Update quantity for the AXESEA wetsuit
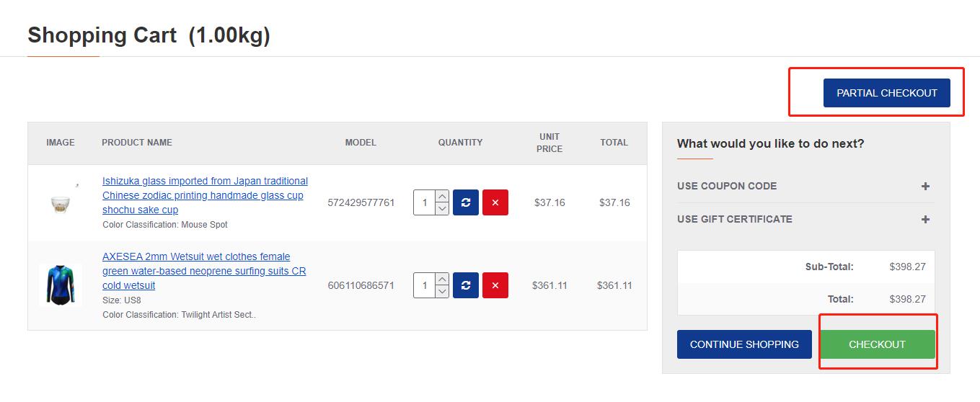Image resolution: width=980 pixels, height=402 pixels. [x=466, y=285]
